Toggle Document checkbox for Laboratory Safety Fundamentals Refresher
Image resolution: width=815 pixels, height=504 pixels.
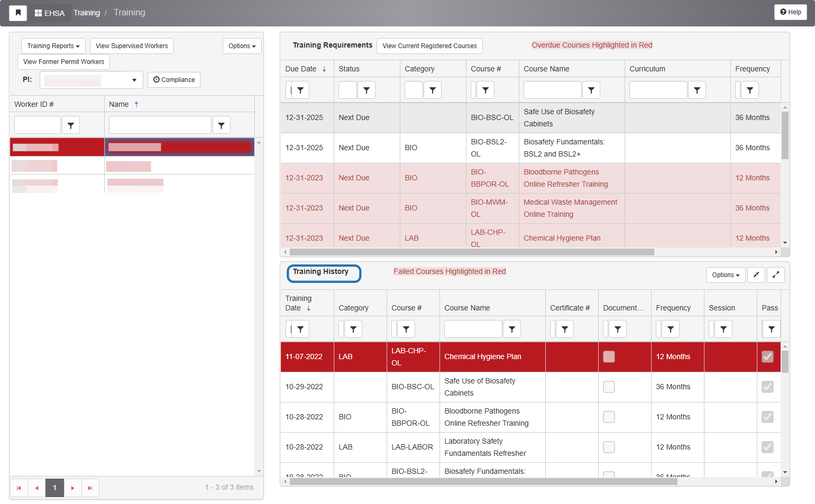(609, 447)
